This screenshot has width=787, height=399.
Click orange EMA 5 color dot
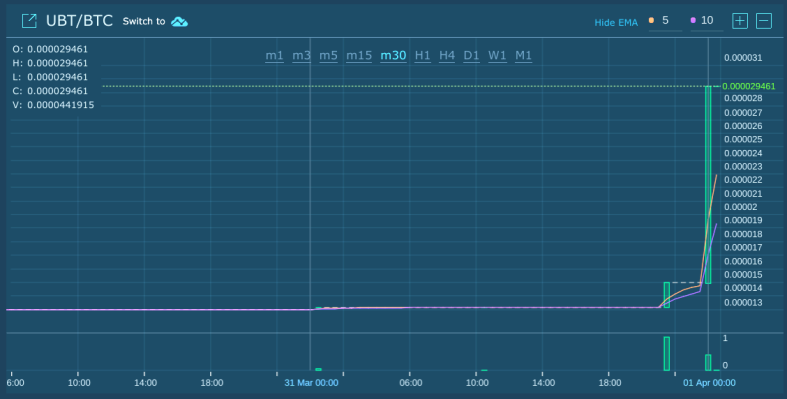(x=651, y=21)
